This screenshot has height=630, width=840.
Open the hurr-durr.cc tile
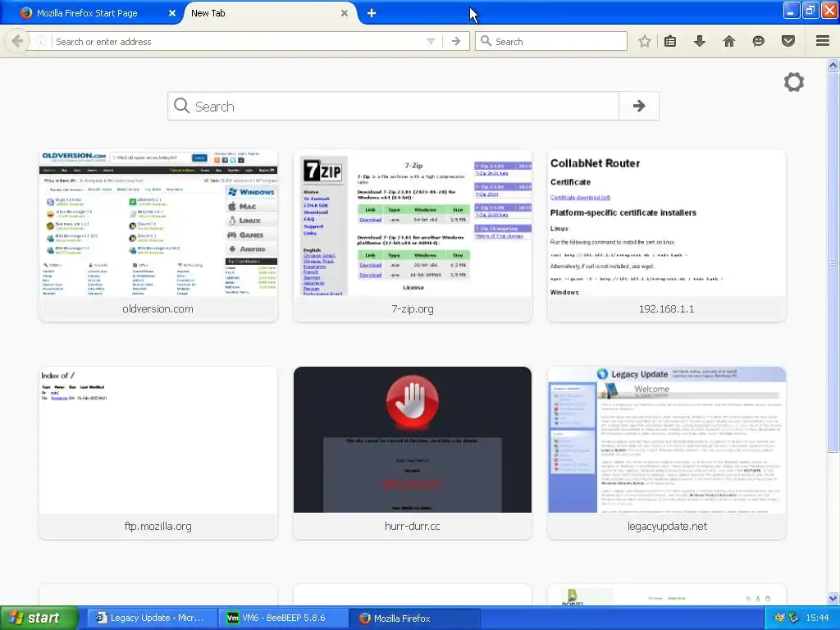coord(413,453)
